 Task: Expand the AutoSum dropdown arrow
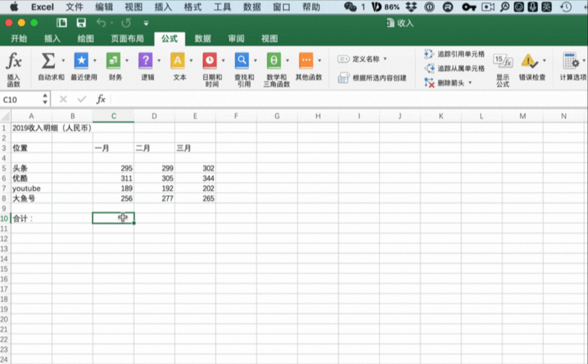point(63,61)
